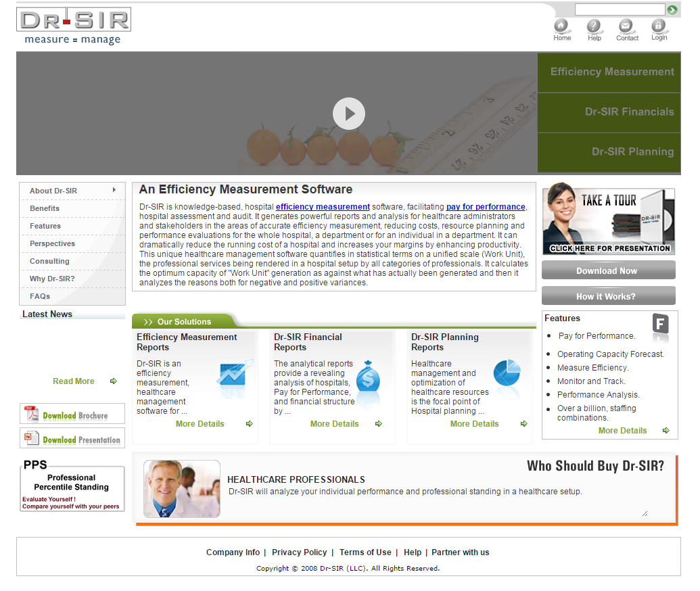This screenshot has height=591, width=700.
Task: Click the Planning Reports pie chart icon
Action: click(507, 373)
